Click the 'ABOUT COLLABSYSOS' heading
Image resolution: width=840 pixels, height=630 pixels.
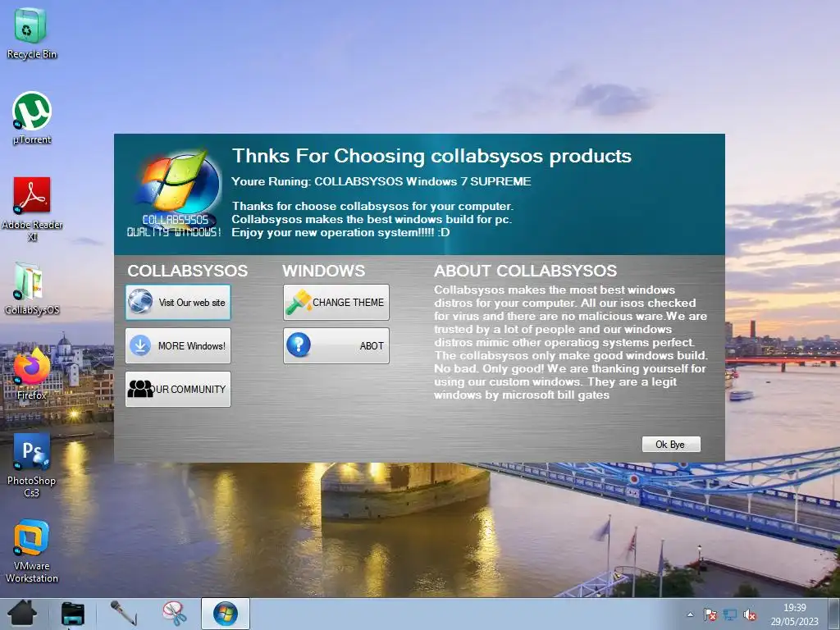pyautogui.click(x=525, y=271)
